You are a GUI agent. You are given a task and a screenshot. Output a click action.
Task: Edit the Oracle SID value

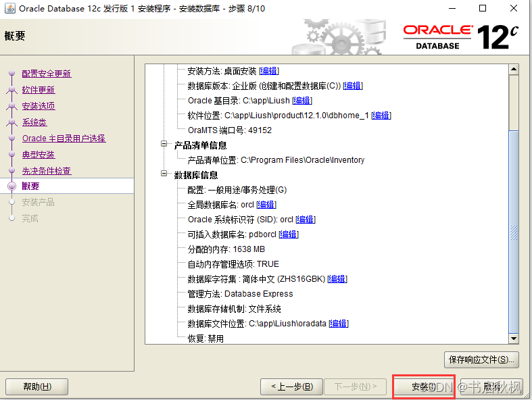tap(306, 220)
